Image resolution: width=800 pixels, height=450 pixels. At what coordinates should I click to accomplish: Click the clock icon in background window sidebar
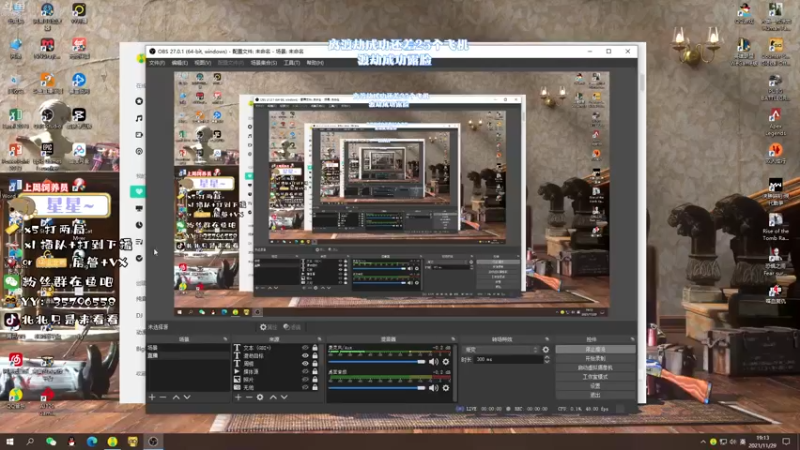[x=139, y=225]
